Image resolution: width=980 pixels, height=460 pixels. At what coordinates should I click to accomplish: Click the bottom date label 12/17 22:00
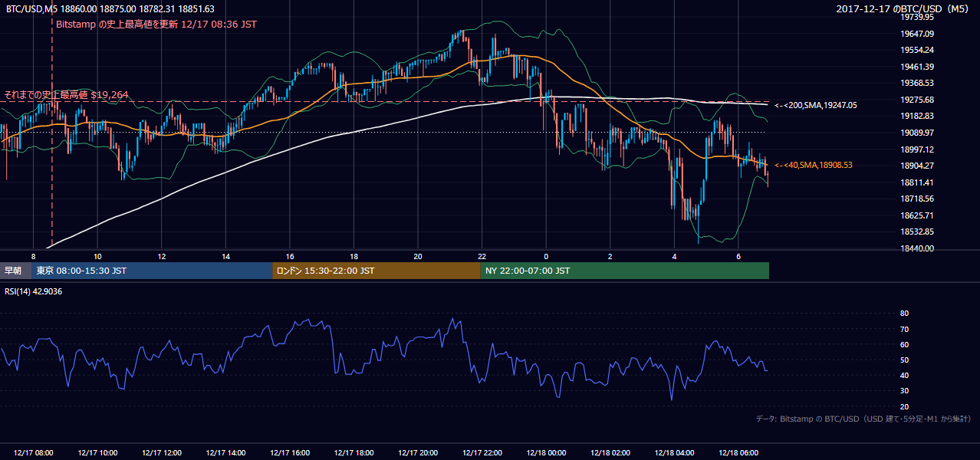pyautogui.click(x=482, y=453)
